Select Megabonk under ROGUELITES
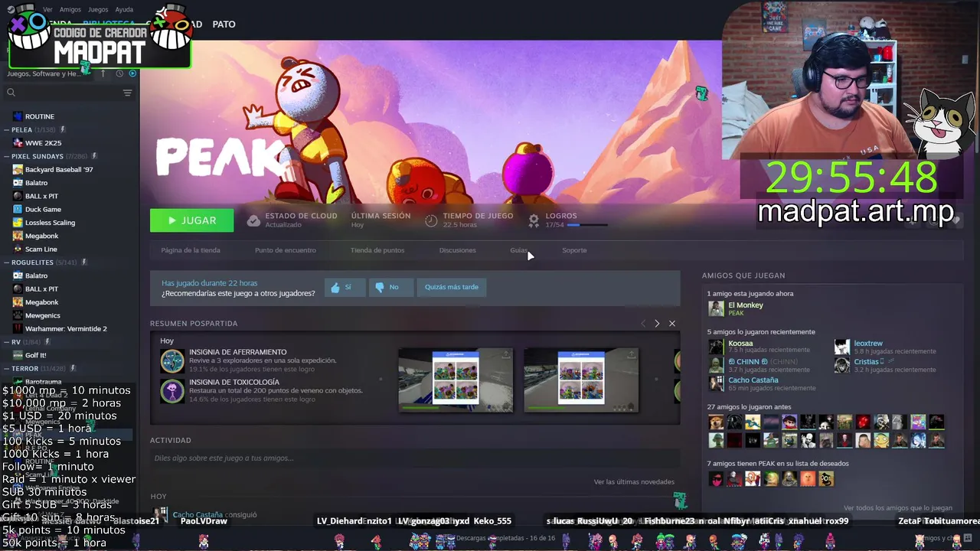This screenshot has height=551, width=980. (41, 302)
